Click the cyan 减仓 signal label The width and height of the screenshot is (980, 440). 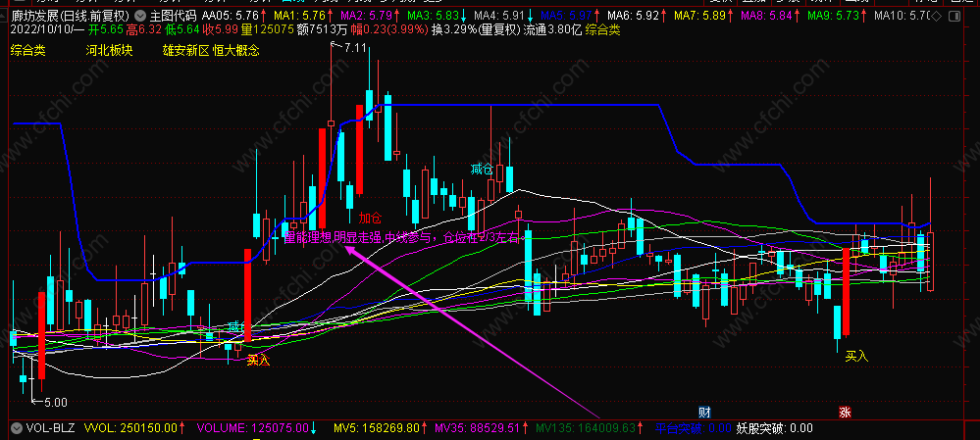coord(482,170)
